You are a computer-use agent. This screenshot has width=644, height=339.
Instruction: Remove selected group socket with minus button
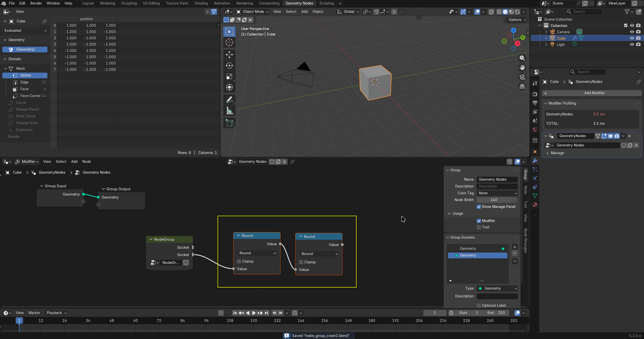[x=515, y=253]
